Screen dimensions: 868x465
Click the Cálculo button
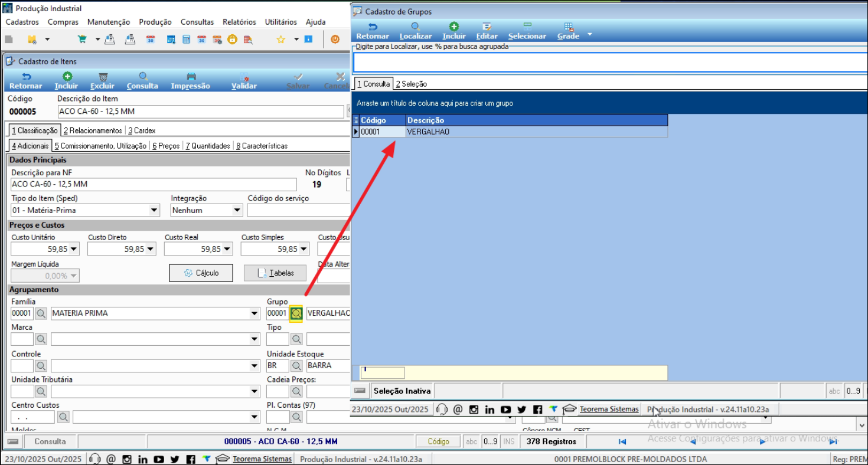(x=201, y=273)
